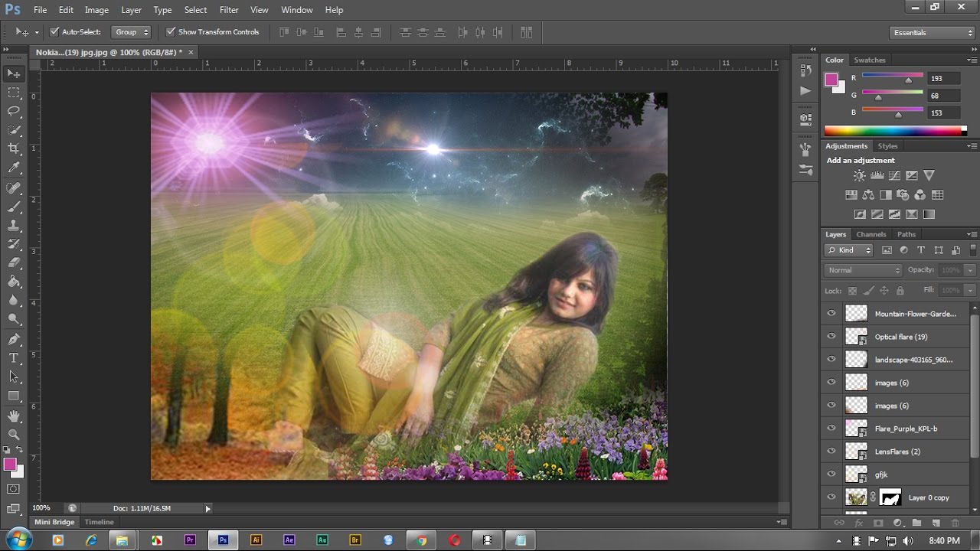Screen dimensions: 980x551
Task: Hide the LensFlares (2) layer
Action: pyautogui.click(x=831, y=451)
